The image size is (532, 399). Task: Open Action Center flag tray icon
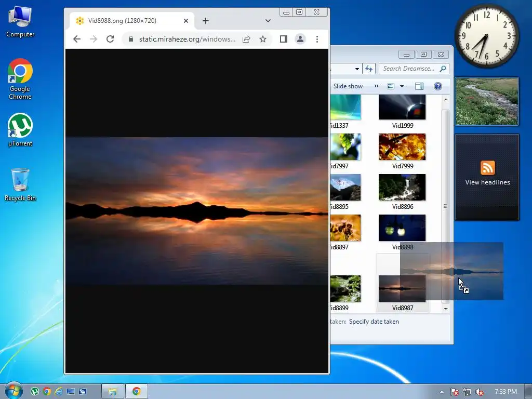coord(454,392)
